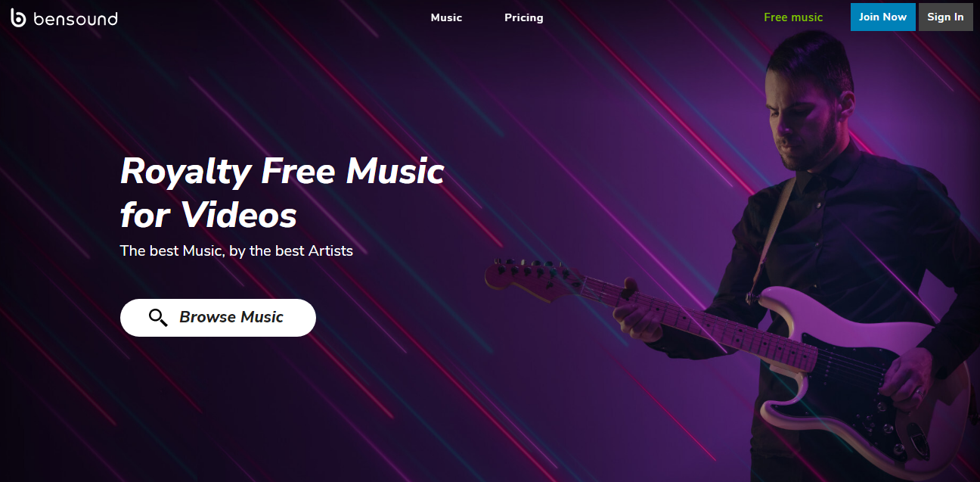Follow the green Free music link
Viewport: 980px width, 482px height.
793,17
